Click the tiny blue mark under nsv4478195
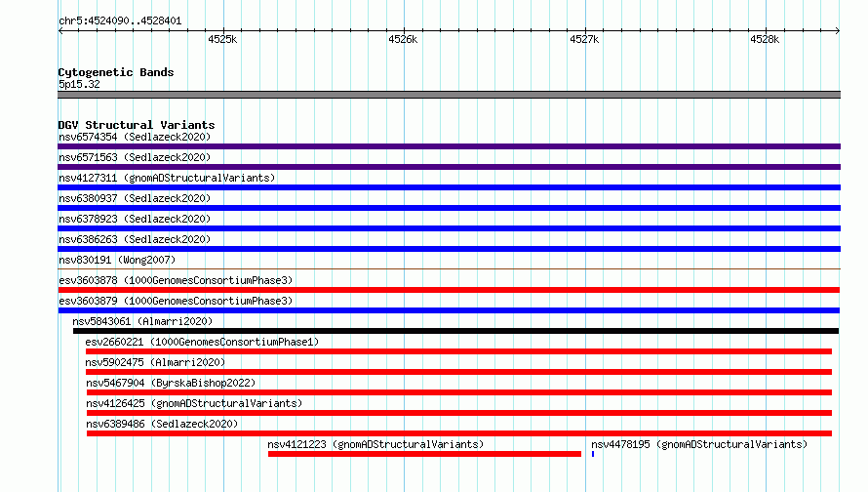Image resolution: width=868 pixels, height=492 pixels. [x=593, y=454]
